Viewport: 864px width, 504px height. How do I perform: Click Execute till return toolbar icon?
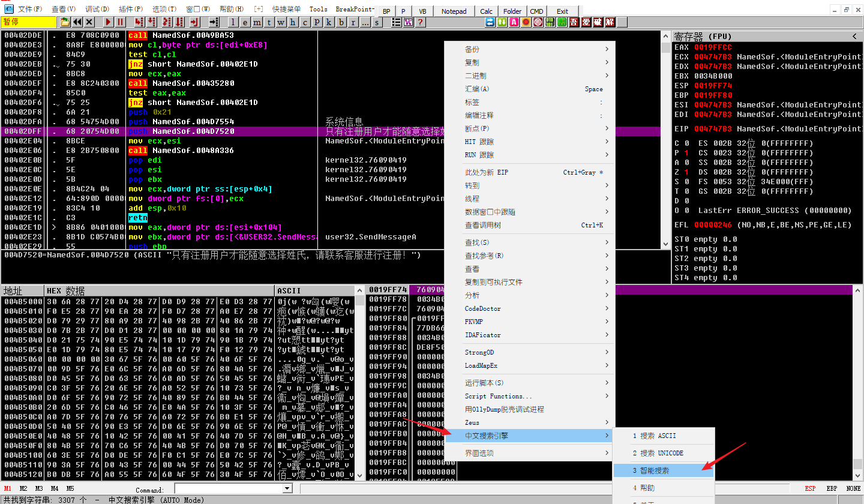[195, 22]
